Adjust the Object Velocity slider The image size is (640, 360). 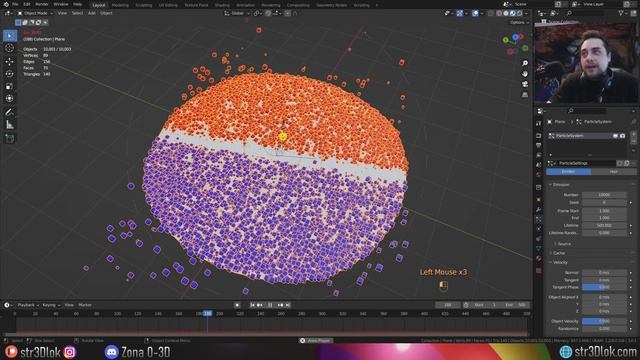(x=604, y=321)
